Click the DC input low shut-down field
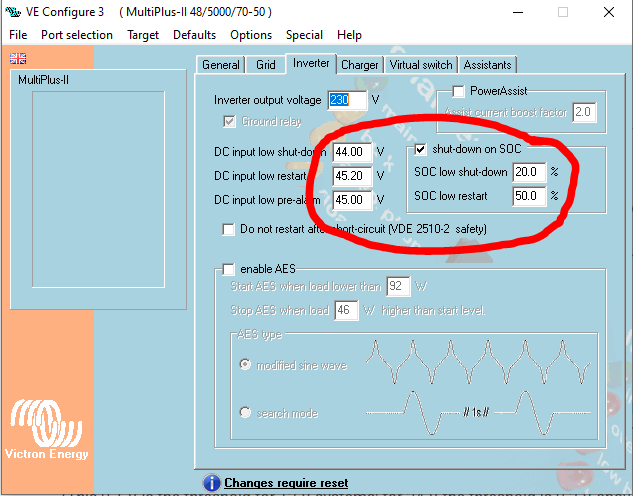Screen dimensions: 633x496 pyautogui.click(x=352, y=152)
